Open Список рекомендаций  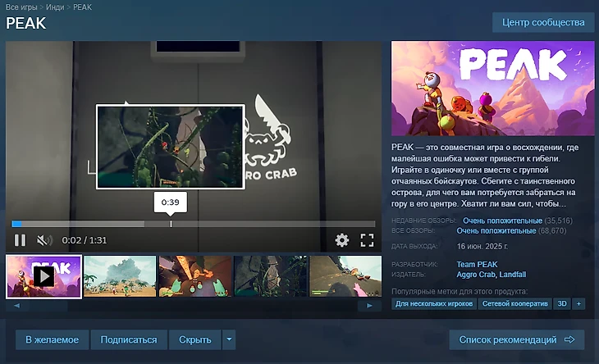pyautogui.click(x=517, y=339)
